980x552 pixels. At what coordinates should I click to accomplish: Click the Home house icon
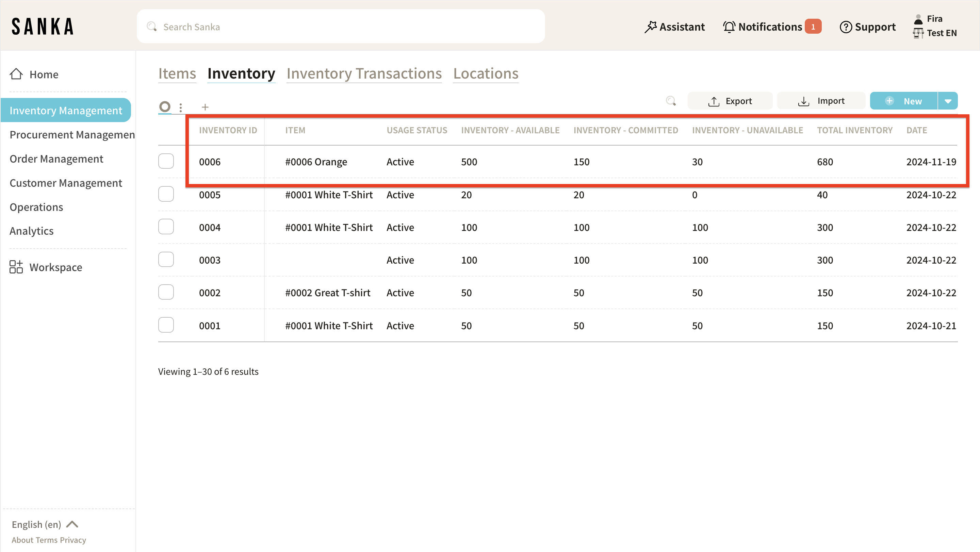point(16,74)
